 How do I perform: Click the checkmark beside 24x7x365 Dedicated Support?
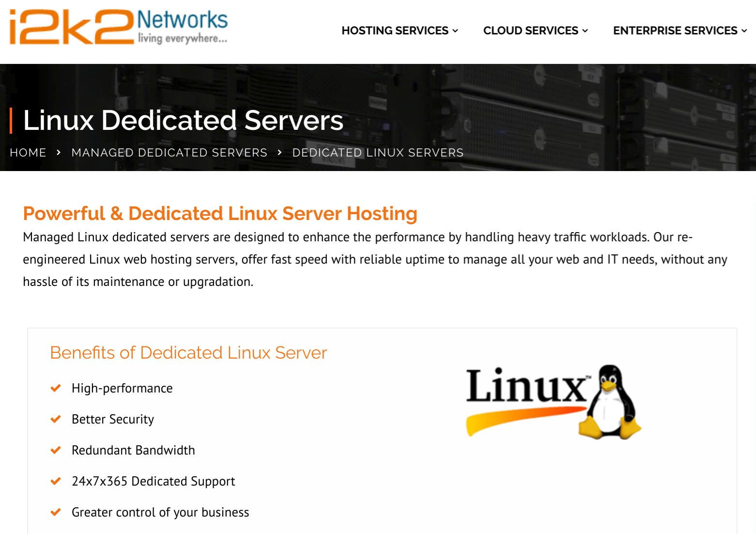56,481
